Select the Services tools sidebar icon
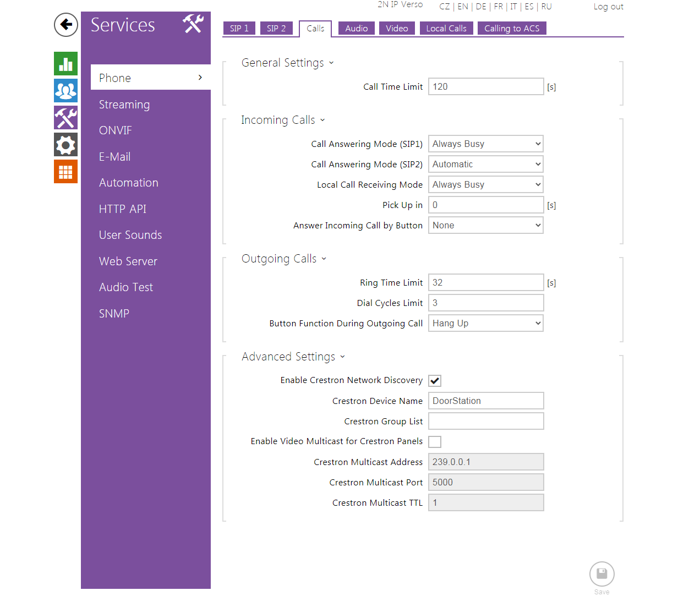Screen dimensions: 700x596 65,118
